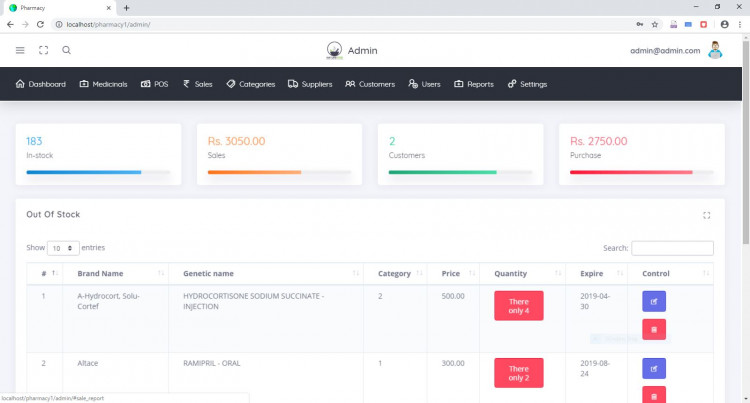Focus the table Search input field
The image size is (750, 403).
[672, 248]
